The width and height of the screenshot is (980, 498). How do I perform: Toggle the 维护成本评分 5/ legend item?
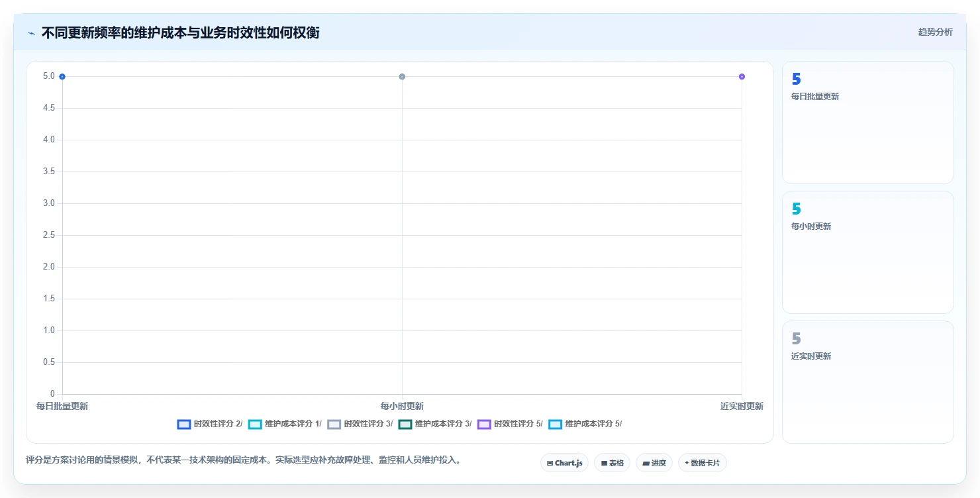coord(585,424)
